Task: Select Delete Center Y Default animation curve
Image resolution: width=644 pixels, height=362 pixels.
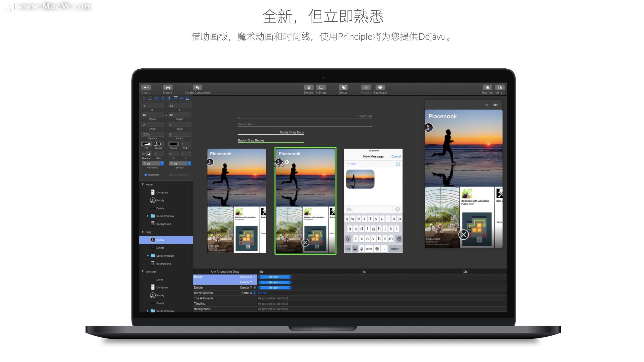Action: tap(275, 288)
